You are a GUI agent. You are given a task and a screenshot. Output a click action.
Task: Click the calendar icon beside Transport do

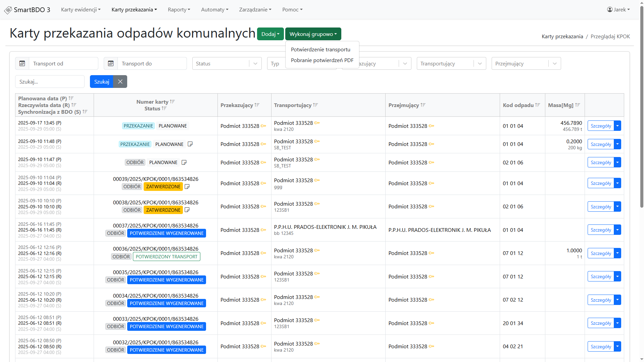click(x=111, y=63)
